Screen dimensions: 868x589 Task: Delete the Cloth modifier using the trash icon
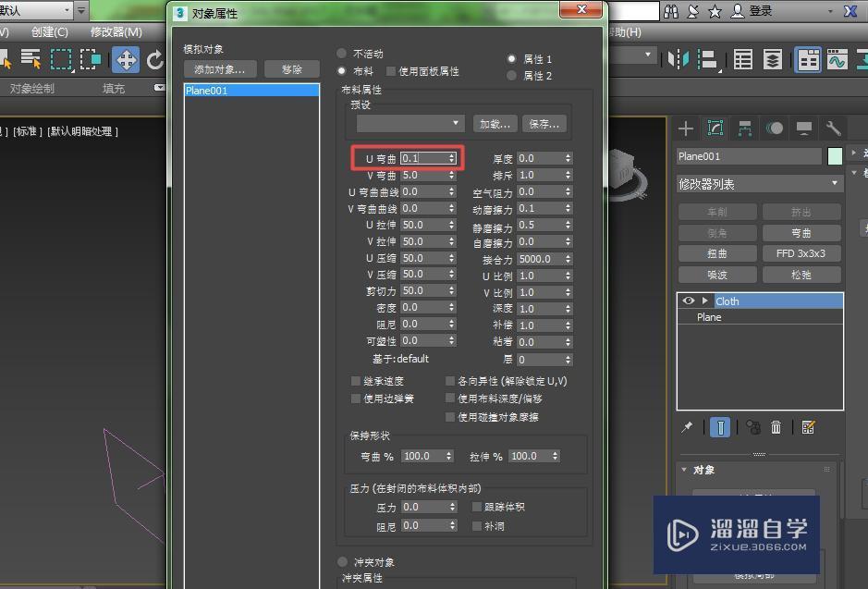point(776,427)
